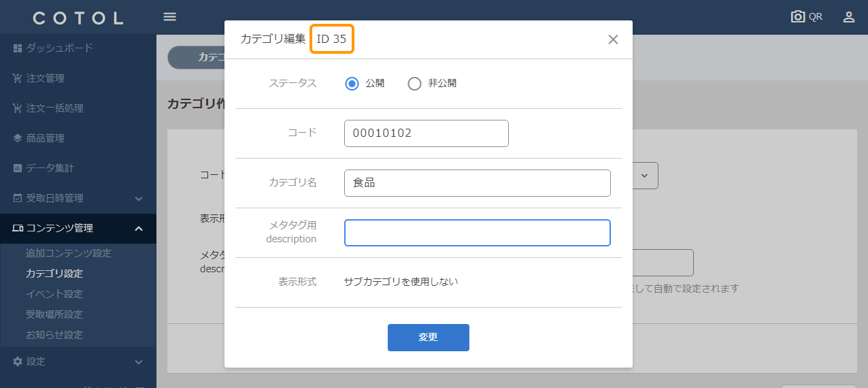868x388 pixels.
Task: Focus the メタタグ用 description field
Action: [x=478, y=233]
